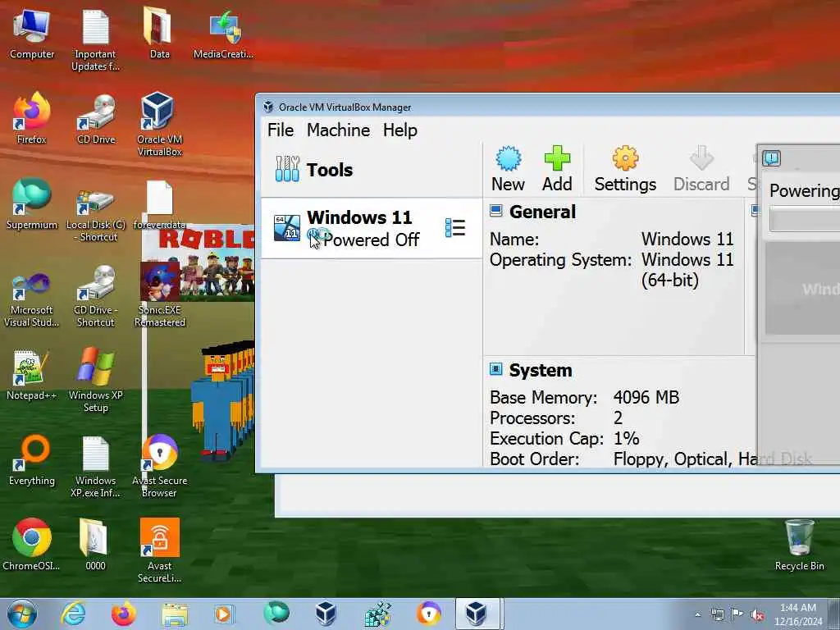This screenshot has height=630, width=840.
Task: Launch Firefox from the taskbar
Action: pyautogui.click(x=124, y=614)
